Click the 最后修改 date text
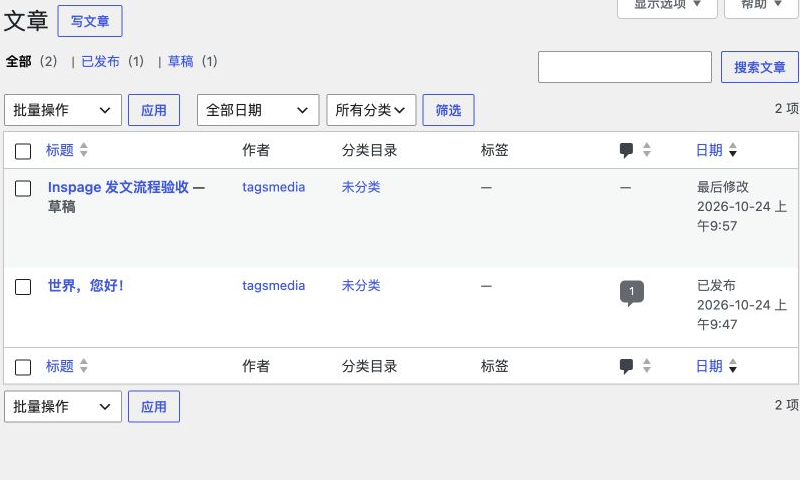Screen dimensions: 800x480 click(722, 187)
